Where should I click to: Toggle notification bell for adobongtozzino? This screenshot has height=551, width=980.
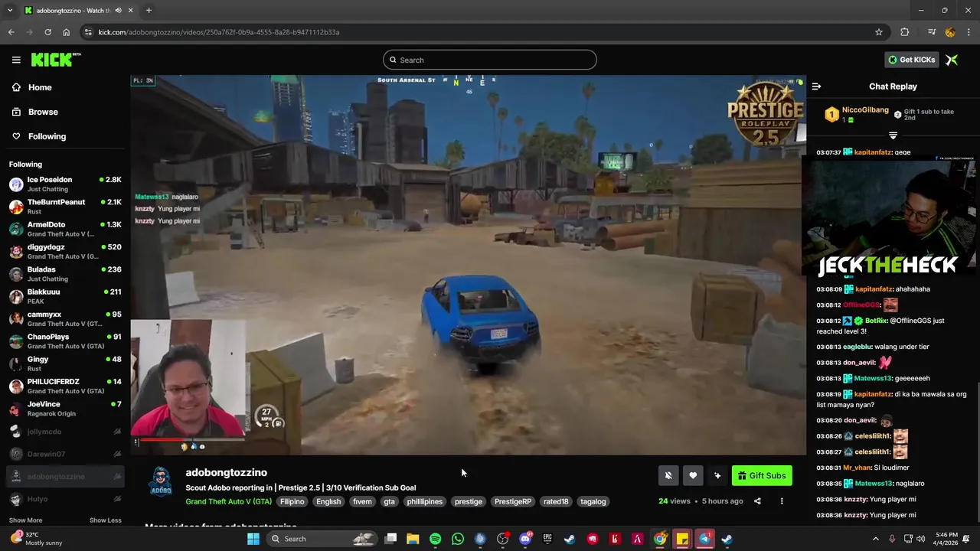click(668, 475)
